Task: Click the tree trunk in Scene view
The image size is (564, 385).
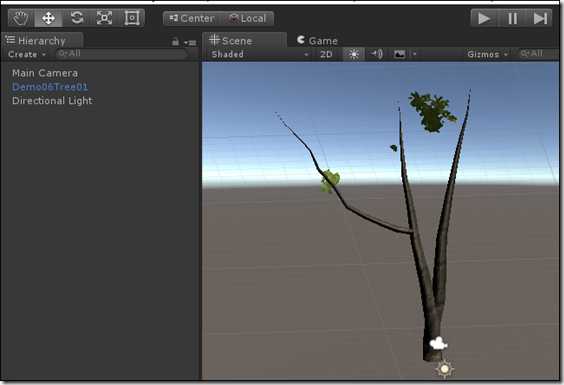Action: pos(433,324)
